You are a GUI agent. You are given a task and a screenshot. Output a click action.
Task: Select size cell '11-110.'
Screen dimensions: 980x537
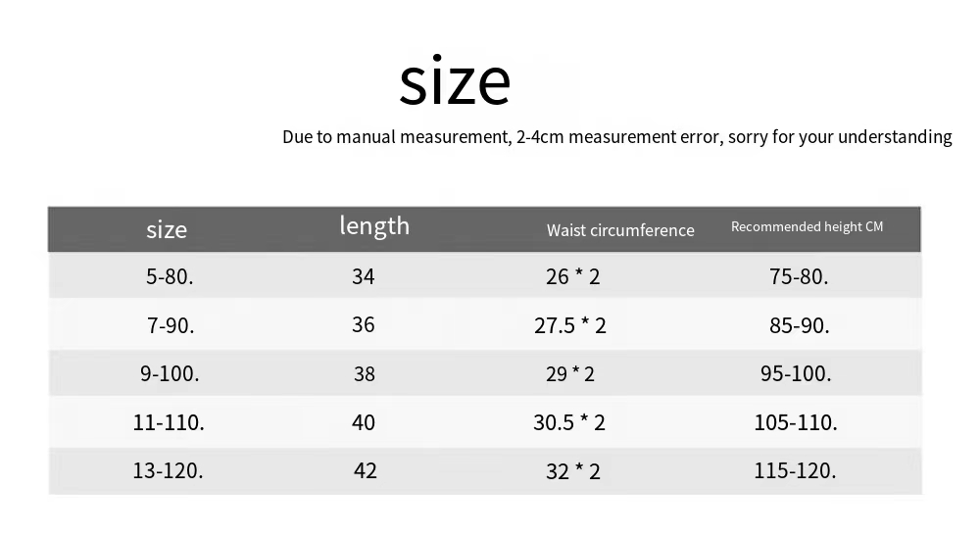(x=169, y=422)
